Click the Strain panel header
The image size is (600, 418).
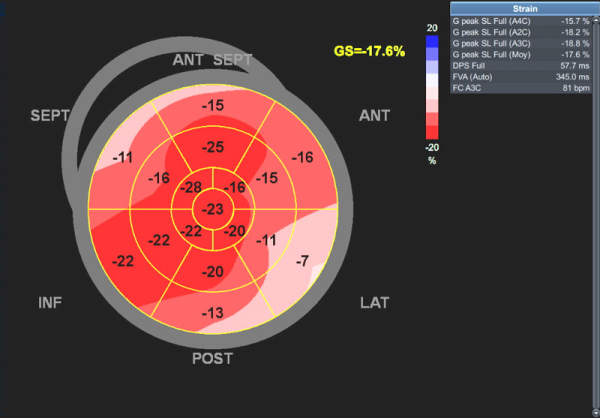[x=523, y=8]
